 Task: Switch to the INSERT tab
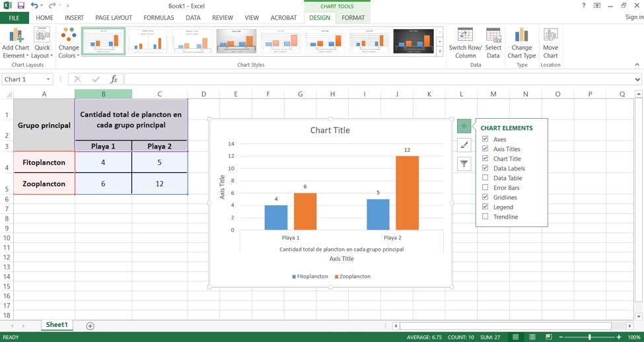pyautogui.click(x=75, y=18)
